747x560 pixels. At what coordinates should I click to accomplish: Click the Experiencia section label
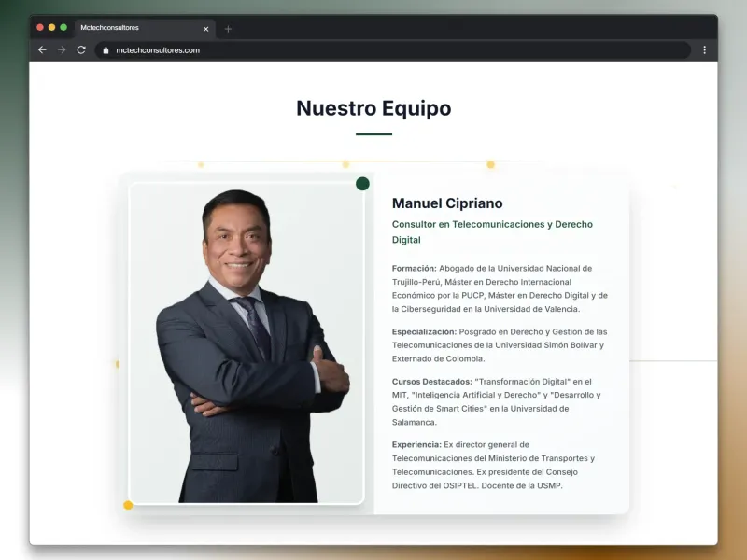pos(416,444)
